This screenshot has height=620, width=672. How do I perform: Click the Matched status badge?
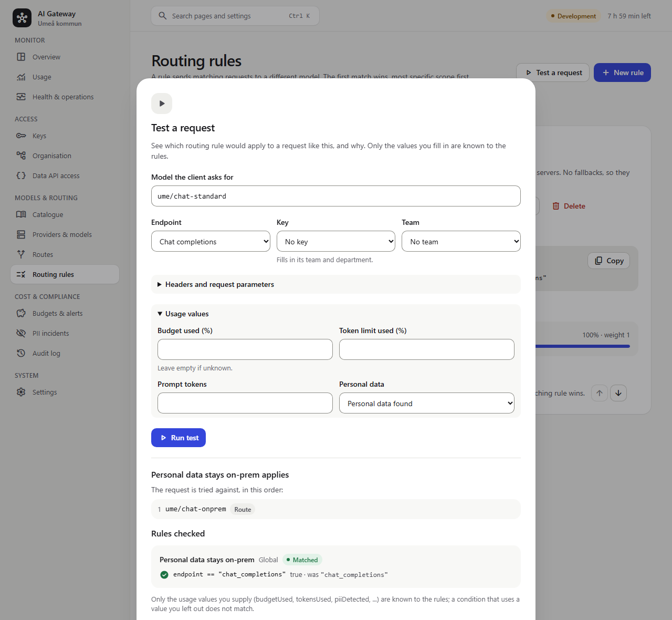pos(302,560)
